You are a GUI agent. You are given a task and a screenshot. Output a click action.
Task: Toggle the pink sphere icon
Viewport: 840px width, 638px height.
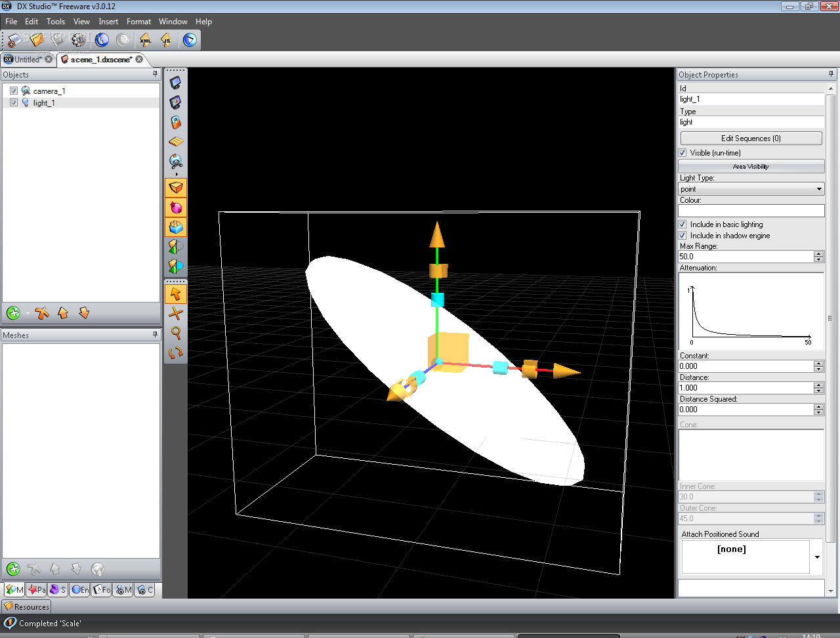[x=176, y=207]
